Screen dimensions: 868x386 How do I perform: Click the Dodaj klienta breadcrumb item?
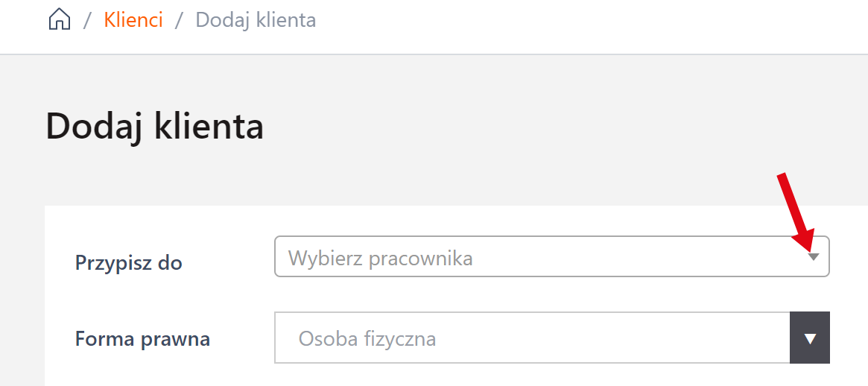(256, 20)
